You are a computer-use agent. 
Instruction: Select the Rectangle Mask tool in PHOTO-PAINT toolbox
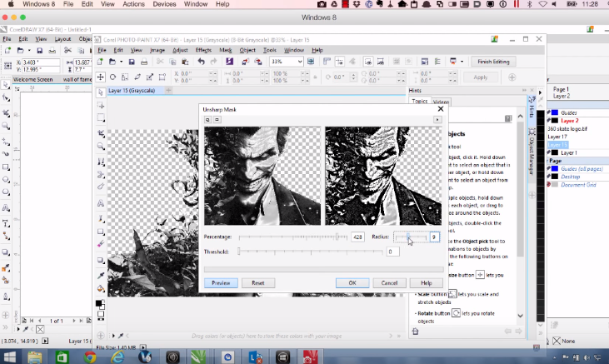(101, 117)
